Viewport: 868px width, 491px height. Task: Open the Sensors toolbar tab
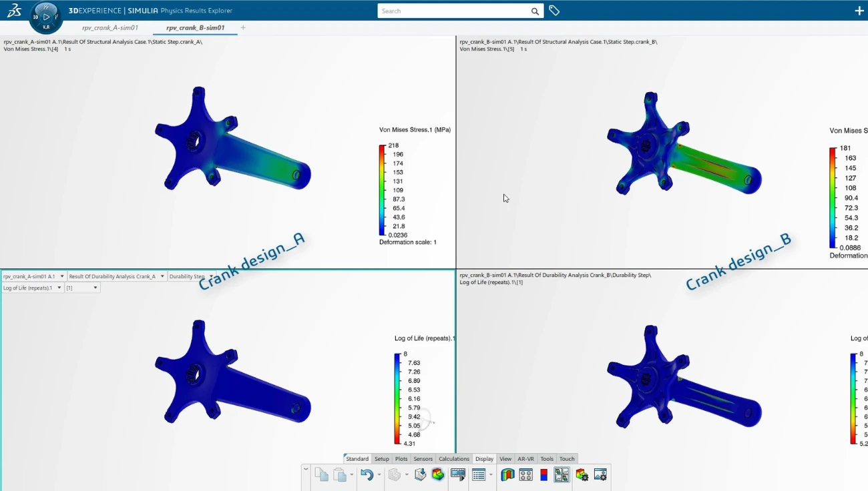coord(423,459)
